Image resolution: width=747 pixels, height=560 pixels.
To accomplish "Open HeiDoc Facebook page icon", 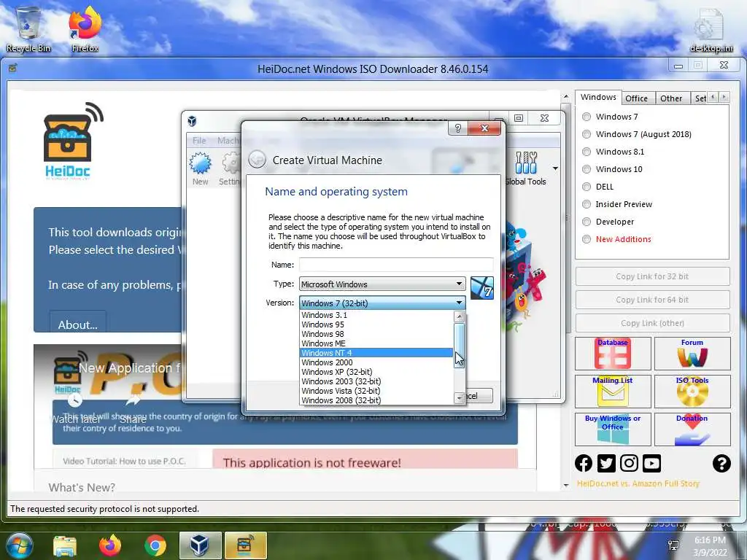I will coord(584,463).
